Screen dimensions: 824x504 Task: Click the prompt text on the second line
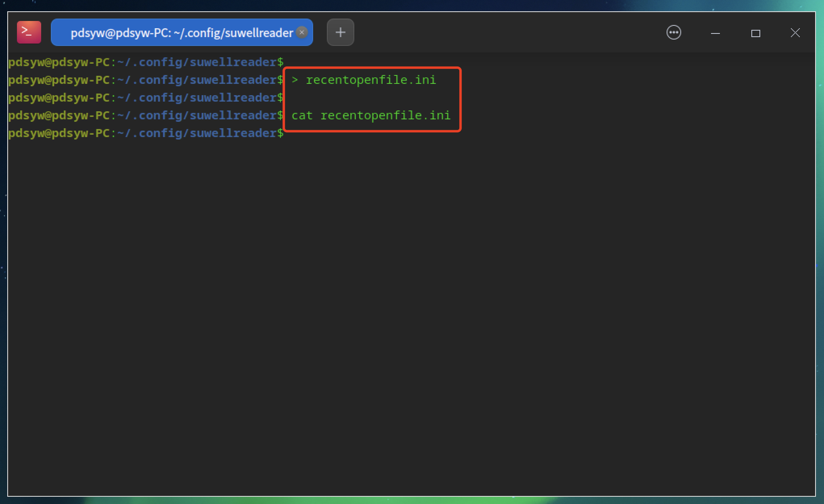coord(145,80)
